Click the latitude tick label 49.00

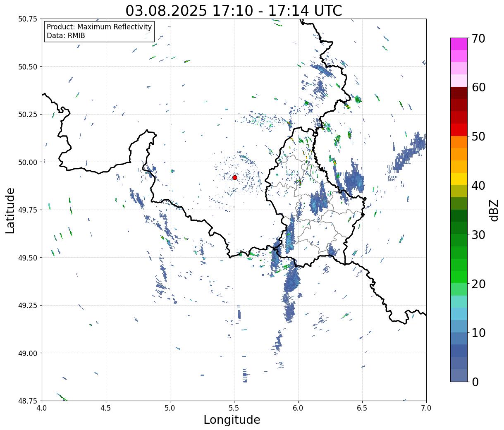[x=28, y=353]
